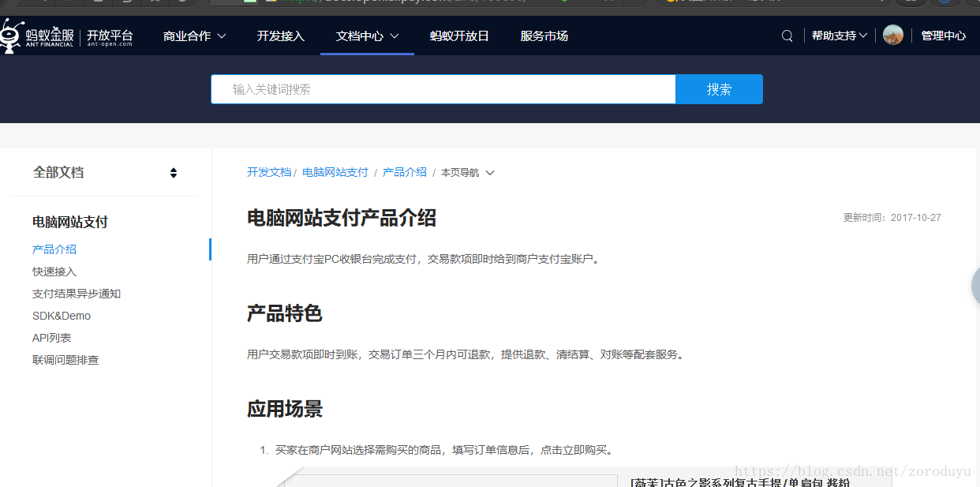Viewport: 980px width, 487px height.
Task: Click 开发文档 breadcrumb link
Action: tap(269, 172)
